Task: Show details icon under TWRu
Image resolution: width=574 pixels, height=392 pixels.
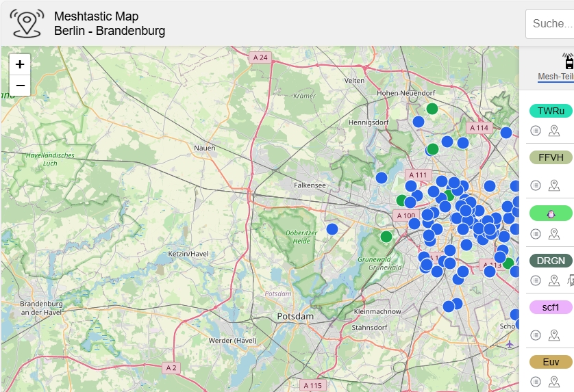Action: pyautogui.click(x=536, y=131)
